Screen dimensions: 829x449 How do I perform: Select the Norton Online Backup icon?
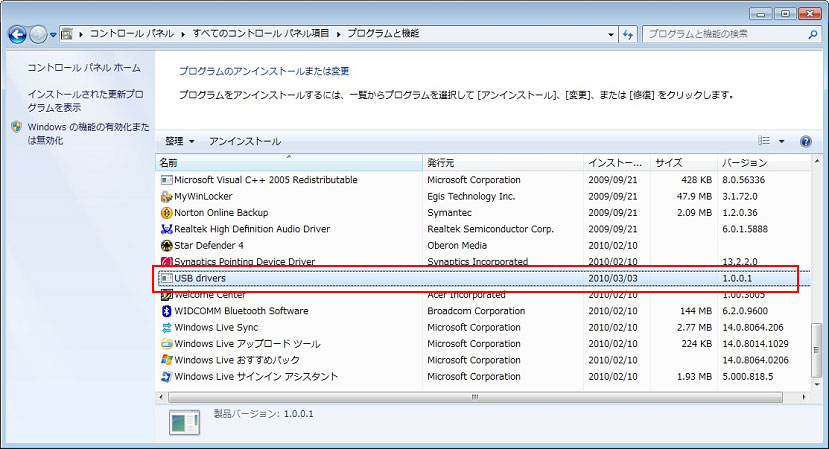[x=167, y=213]
